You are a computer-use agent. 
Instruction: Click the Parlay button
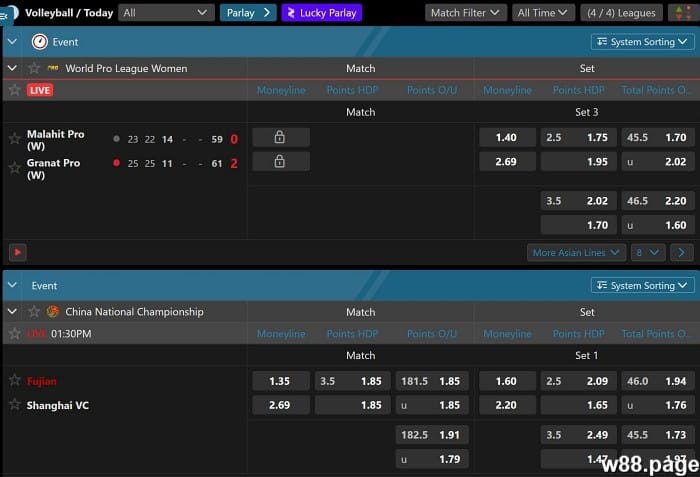click(248, 13)
